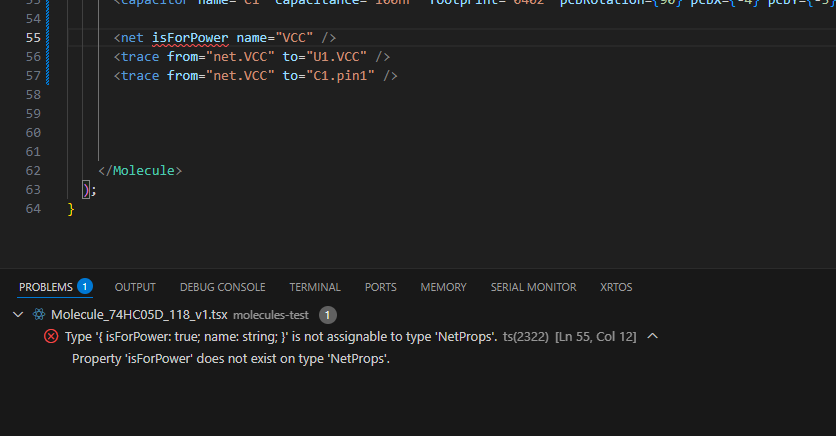836x436 pixels.
Task: Click the React file icon beside Molecule_74HC05D_118_v1.tsx
Action: coord(39,314)
